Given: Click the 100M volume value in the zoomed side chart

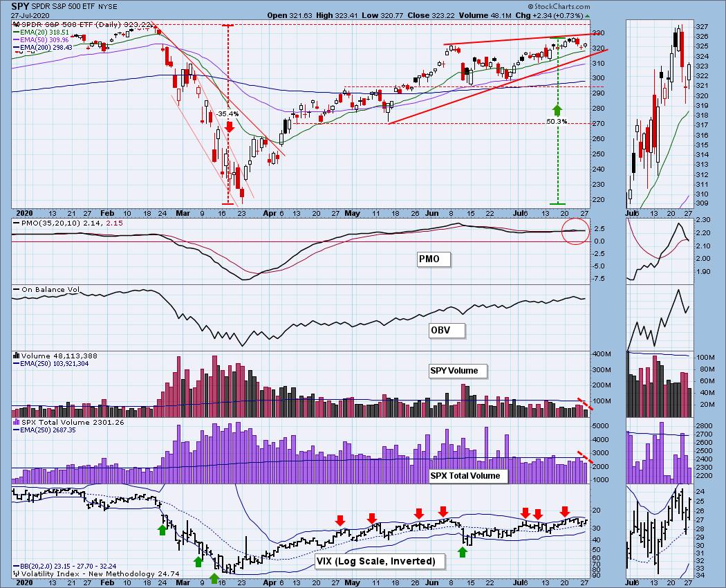Looking at the screenshot, I should click(x=705, y=358).
